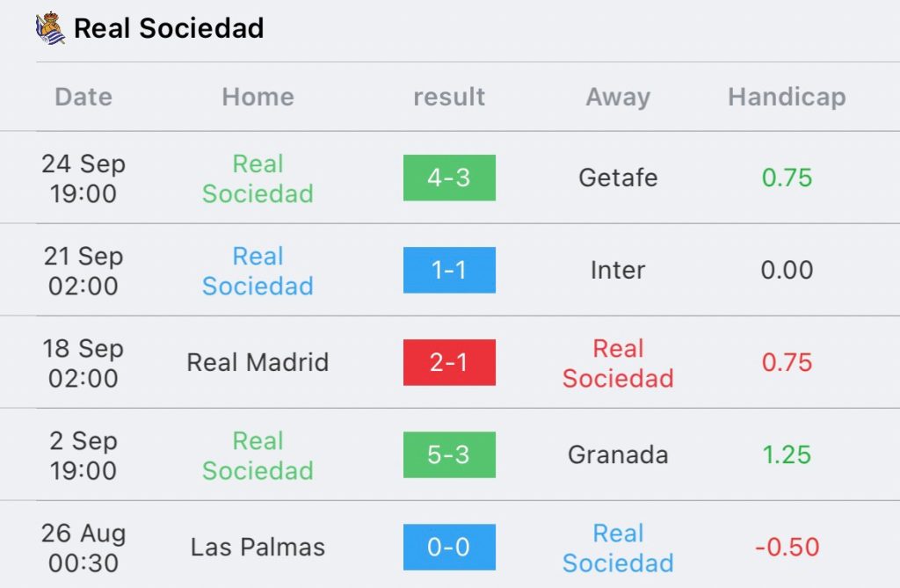Screen dimensions: 900x588
Task: Sort by the result column header
Action: tap(449, 97)
